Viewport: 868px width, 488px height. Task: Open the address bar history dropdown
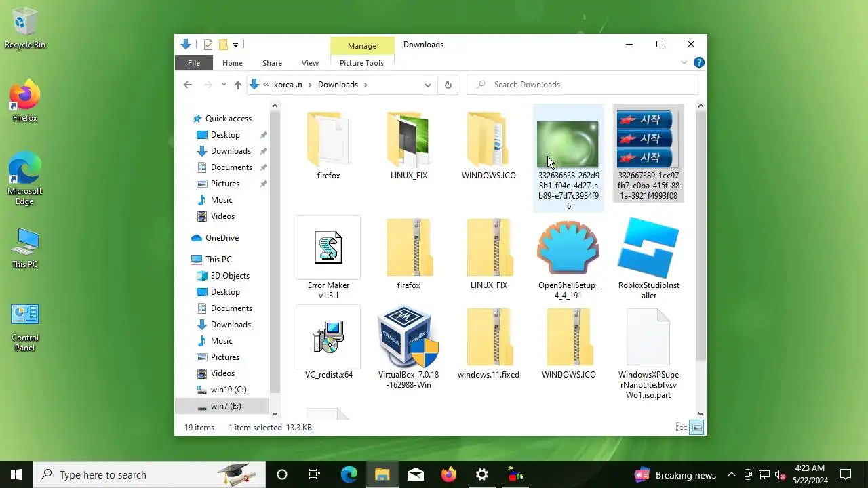pos(428,85)
